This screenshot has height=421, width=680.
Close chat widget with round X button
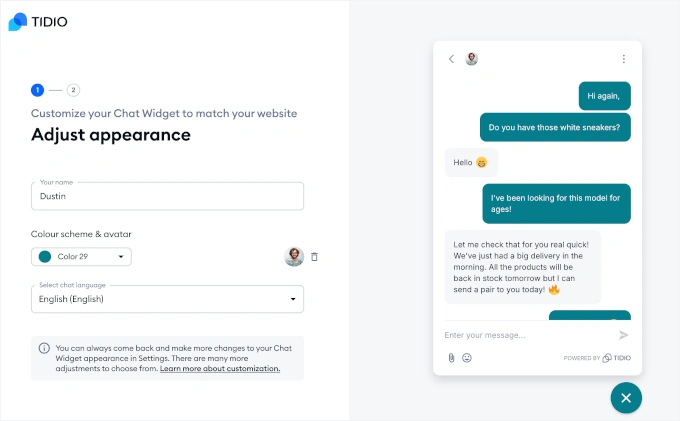click(626, 397)
